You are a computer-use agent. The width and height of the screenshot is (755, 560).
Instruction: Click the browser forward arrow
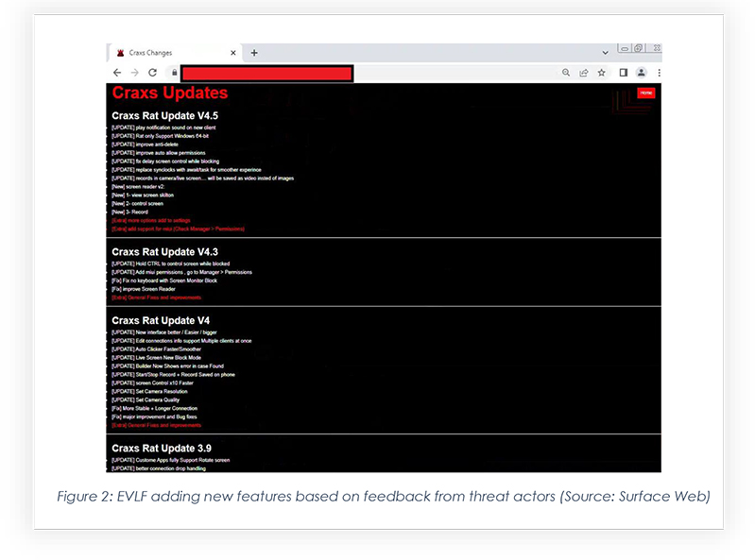tap(135, 73)
